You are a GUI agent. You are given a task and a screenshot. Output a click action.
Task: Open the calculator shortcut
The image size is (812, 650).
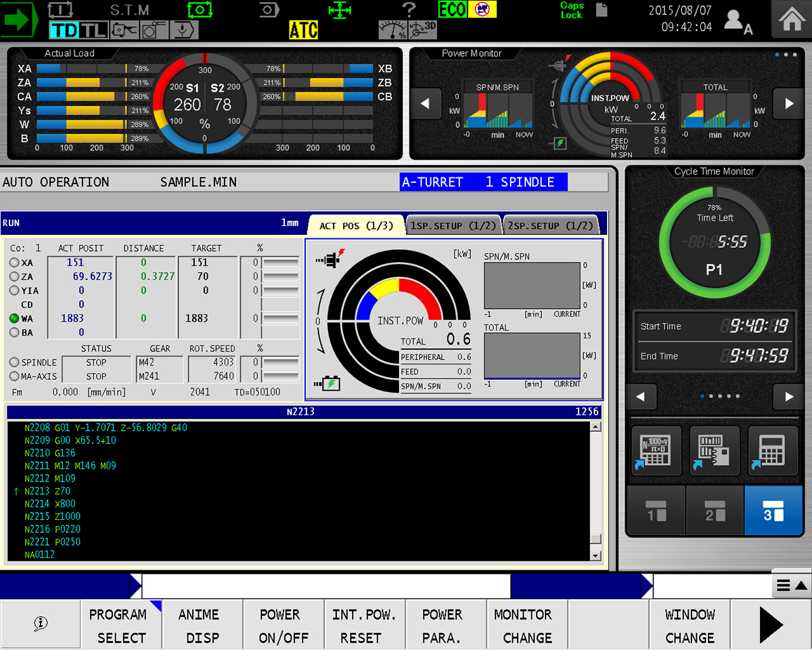click(x=772, y=450)
